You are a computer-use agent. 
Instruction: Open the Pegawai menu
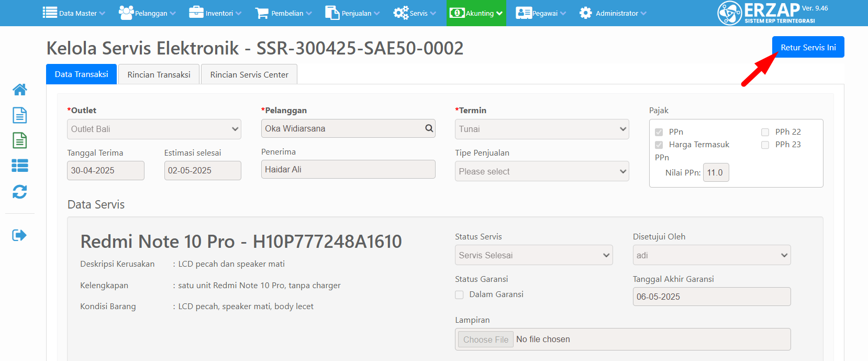541,13
